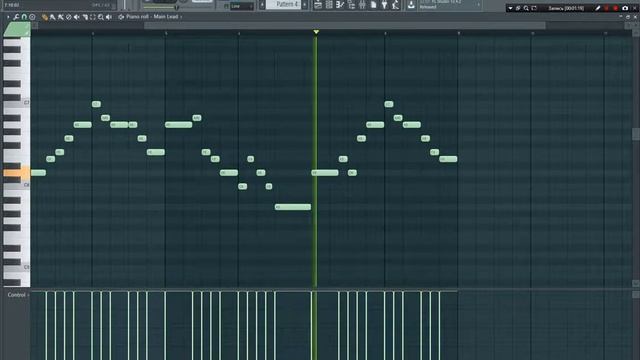
Task: Select the Mute tool
Action: (77, 17)
